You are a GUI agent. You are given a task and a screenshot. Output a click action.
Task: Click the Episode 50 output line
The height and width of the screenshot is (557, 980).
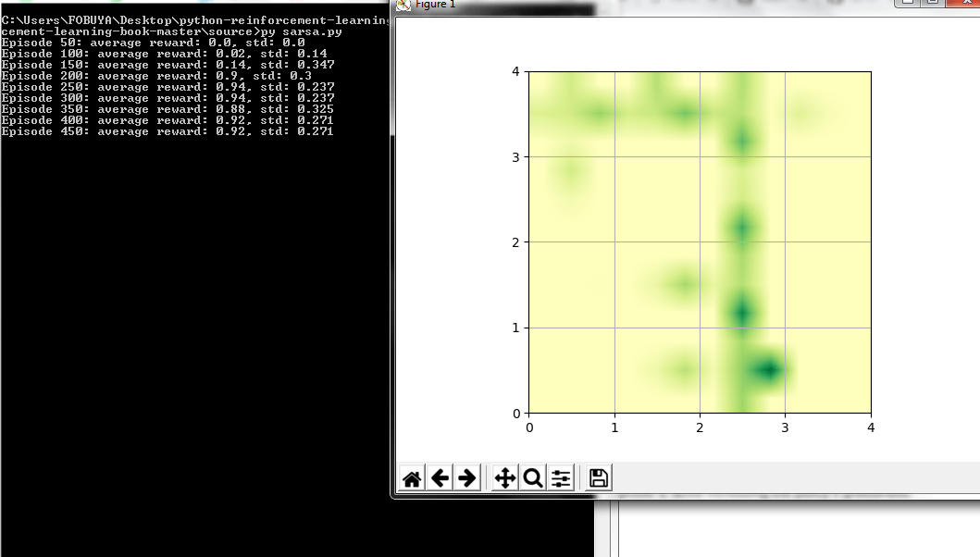(x=153, y=43)
